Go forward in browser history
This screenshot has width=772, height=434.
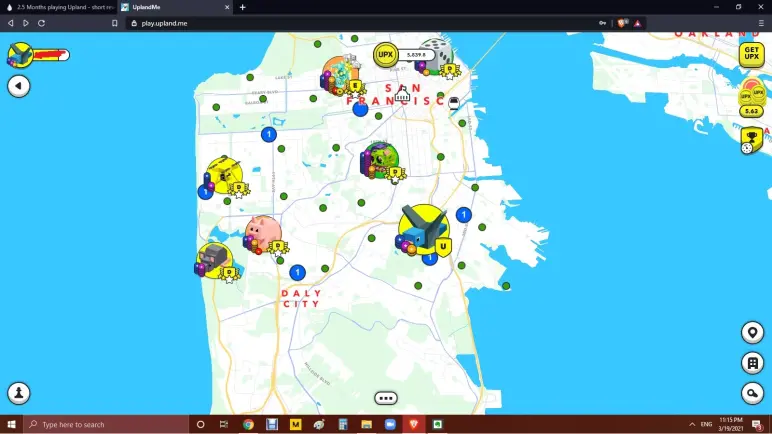point(26,23)
